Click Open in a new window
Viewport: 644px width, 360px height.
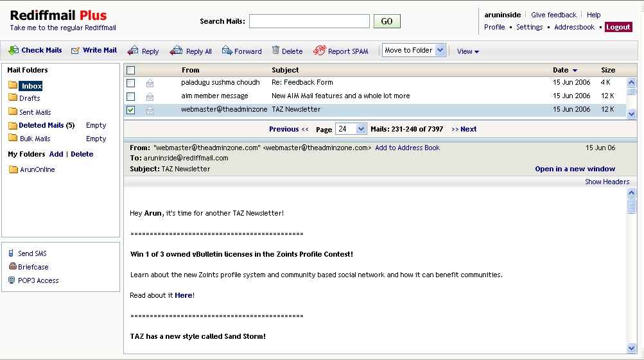coord(575,169)
